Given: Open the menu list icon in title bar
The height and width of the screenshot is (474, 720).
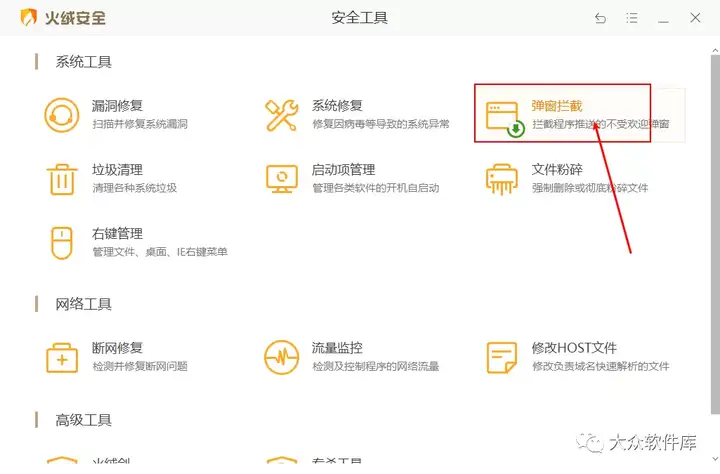Looking at the screenshot, I should [632, 18].
